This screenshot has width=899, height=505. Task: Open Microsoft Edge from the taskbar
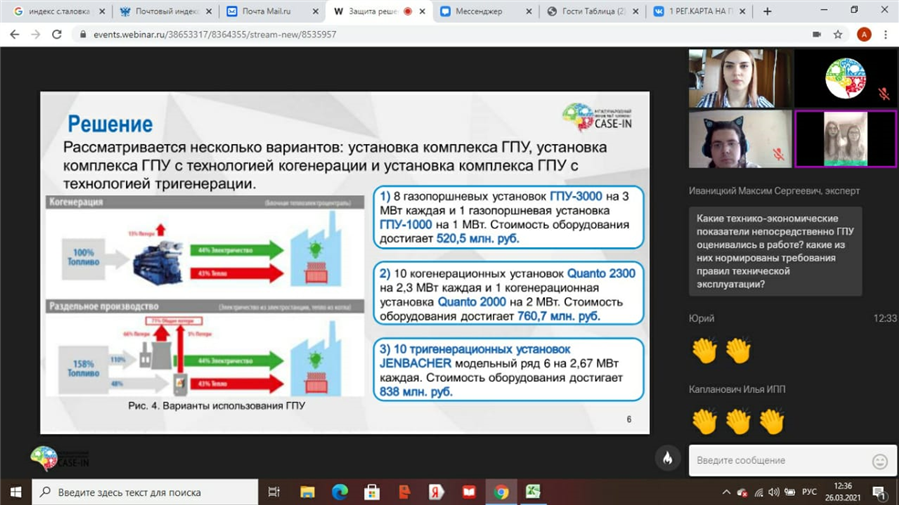point(339,492)
